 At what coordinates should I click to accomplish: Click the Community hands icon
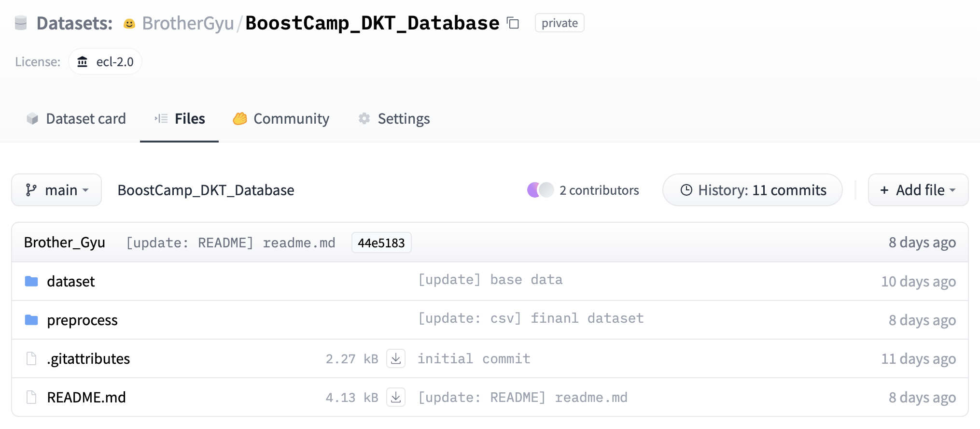(x=240, y=118)
